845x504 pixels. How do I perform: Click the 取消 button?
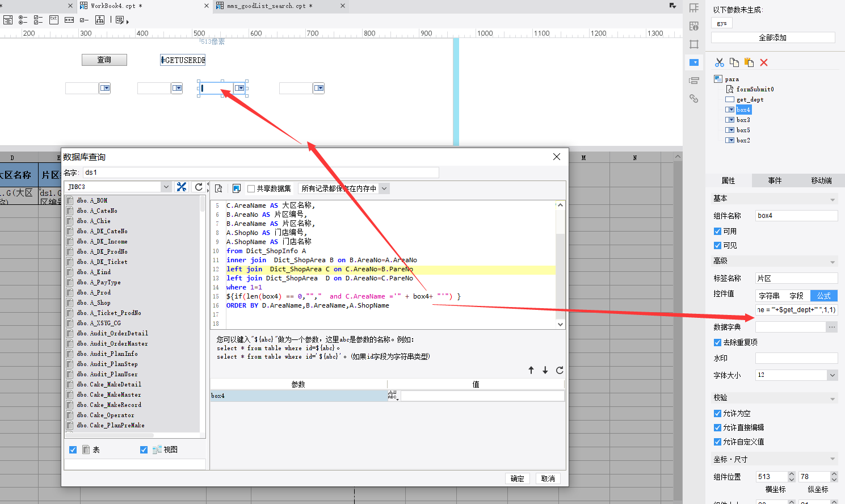click(x=548, y=478)
